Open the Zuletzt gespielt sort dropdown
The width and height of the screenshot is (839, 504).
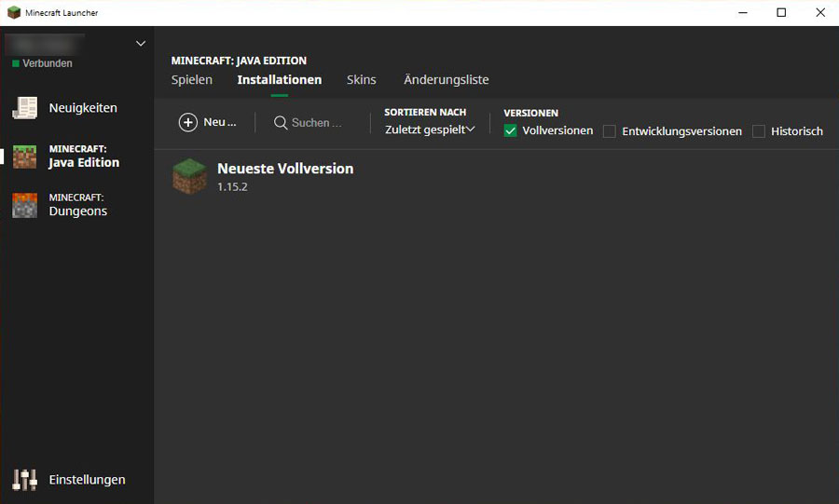click(430, 129)
